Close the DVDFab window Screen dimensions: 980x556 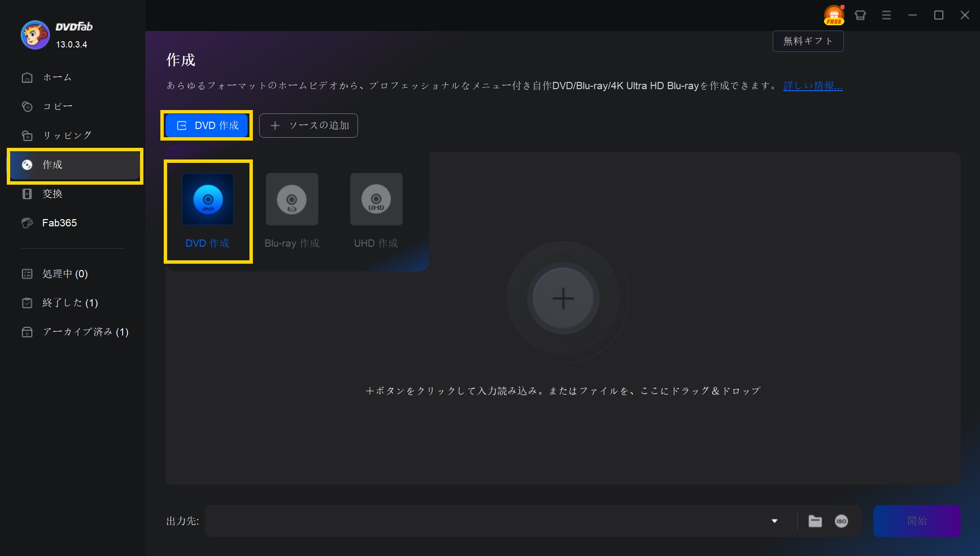pyautogui.click(x=965, y=15)
